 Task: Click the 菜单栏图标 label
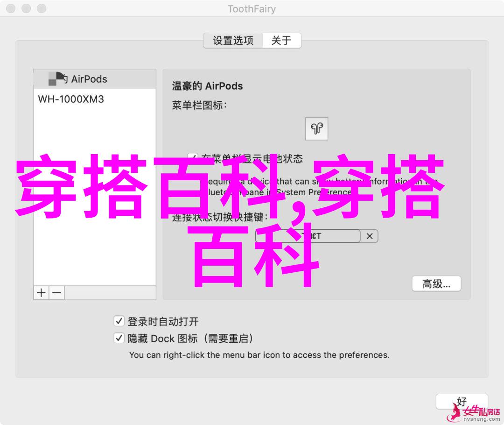pos(199,105)
